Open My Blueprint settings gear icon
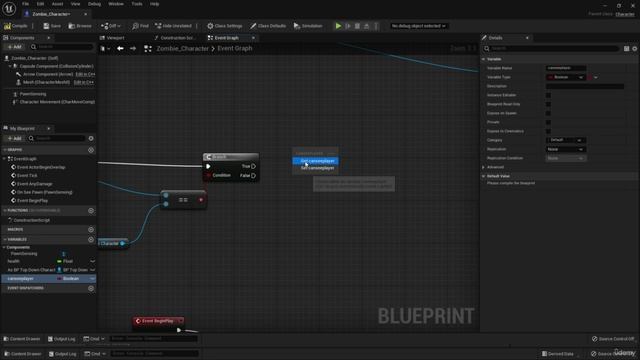Screen dimensions: 640x360 (91, 138)
